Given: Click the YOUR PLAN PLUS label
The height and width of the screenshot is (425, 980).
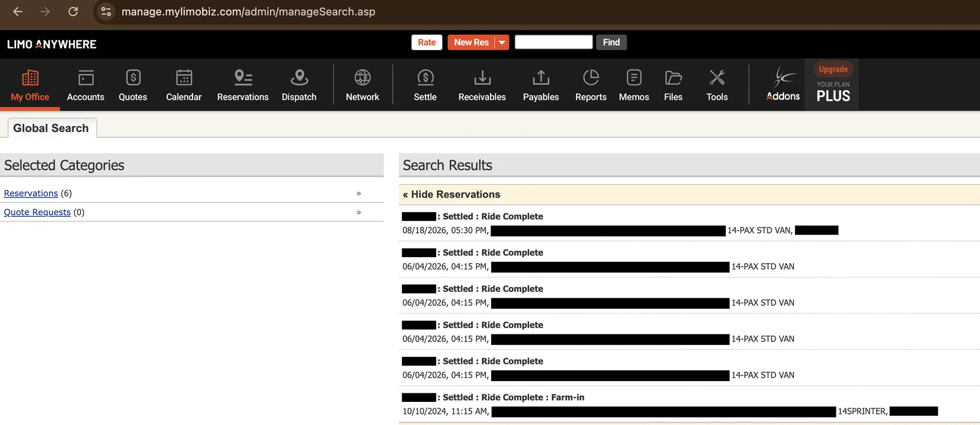Looking at the screenshot, I should (833, 92).
